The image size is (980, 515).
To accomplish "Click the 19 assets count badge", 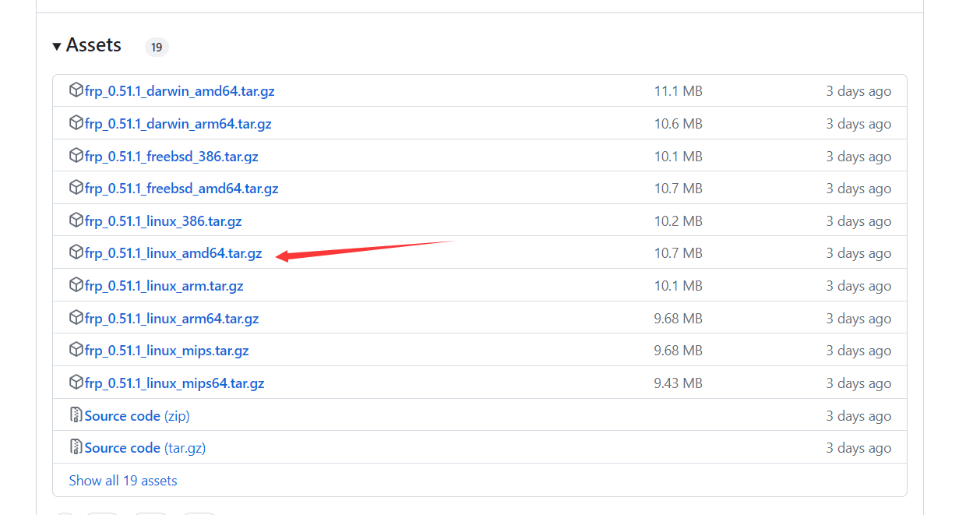I will (x=157, y=48).
